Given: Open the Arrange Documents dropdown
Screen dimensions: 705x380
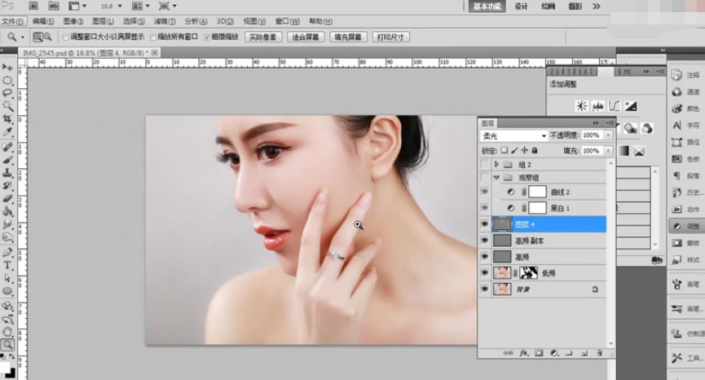Looking at the screenshot, I should [141, 6].
